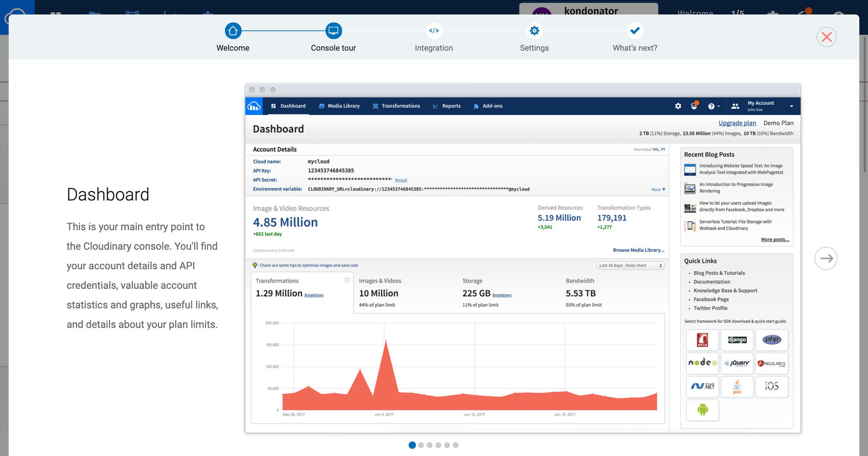The image size is (868, 456).
Task: Click the Settings step label
Action: (534, 48)
